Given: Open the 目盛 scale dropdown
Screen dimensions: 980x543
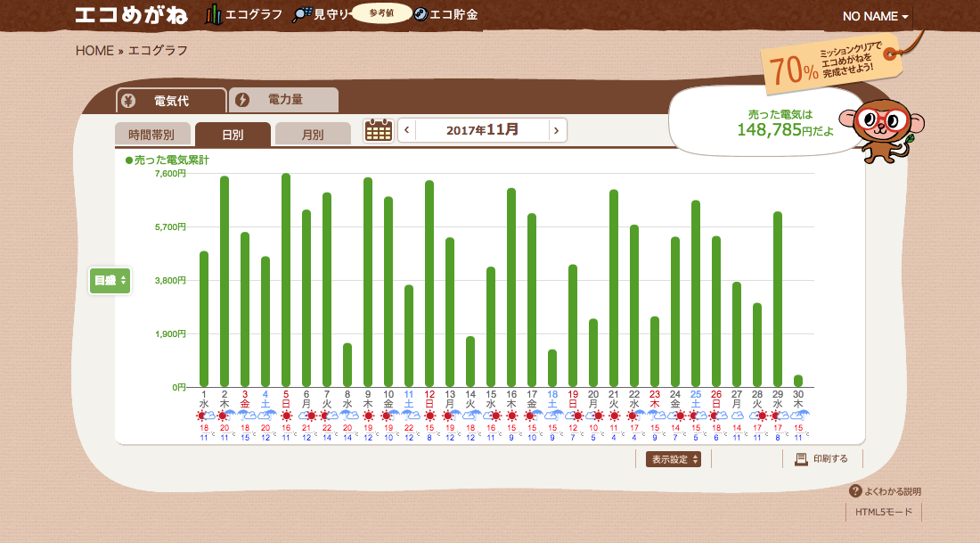Looking at the screenshot, I should pos(110,280).
